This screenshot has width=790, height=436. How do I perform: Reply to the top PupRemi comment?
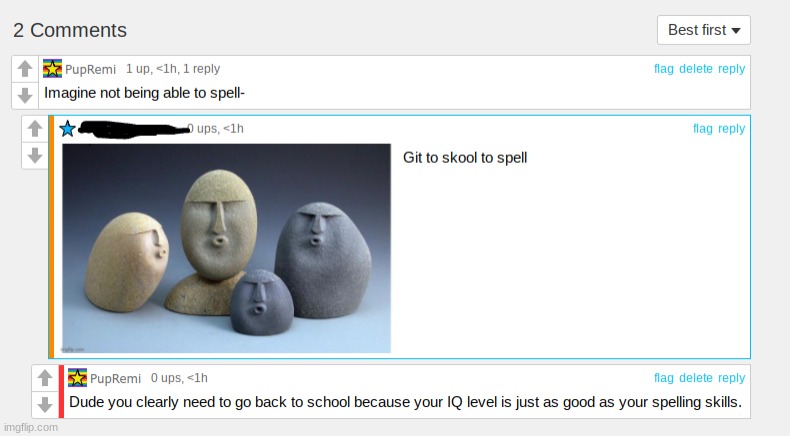(732, 69)
